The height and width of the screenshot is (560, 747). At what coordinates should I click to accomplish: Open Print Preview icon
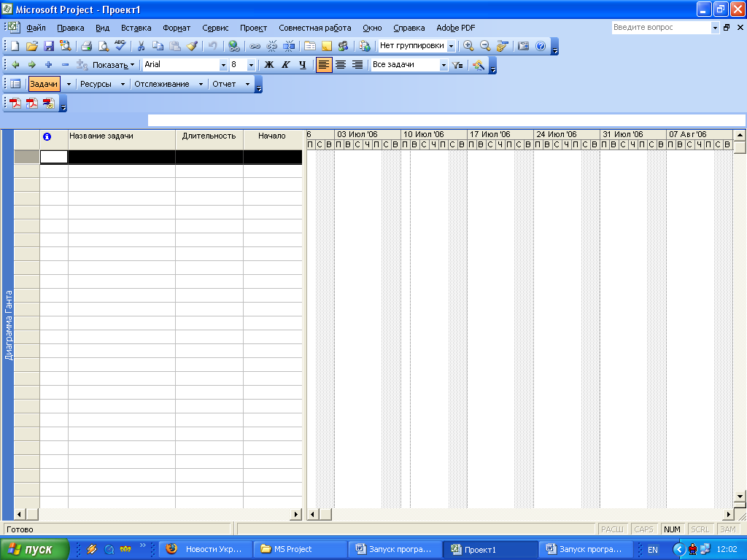[103, 46]
